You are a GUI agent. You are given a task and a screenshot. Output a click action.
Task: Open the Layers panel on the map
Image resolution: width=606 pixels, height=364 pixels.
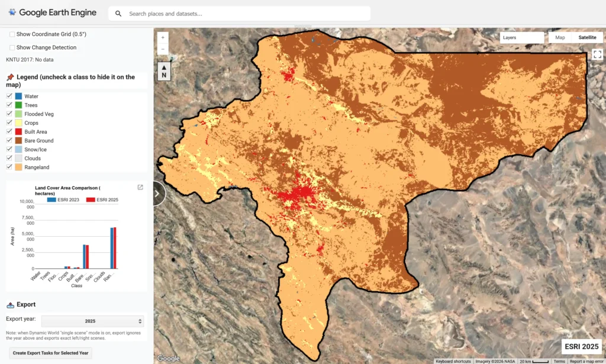522,37
